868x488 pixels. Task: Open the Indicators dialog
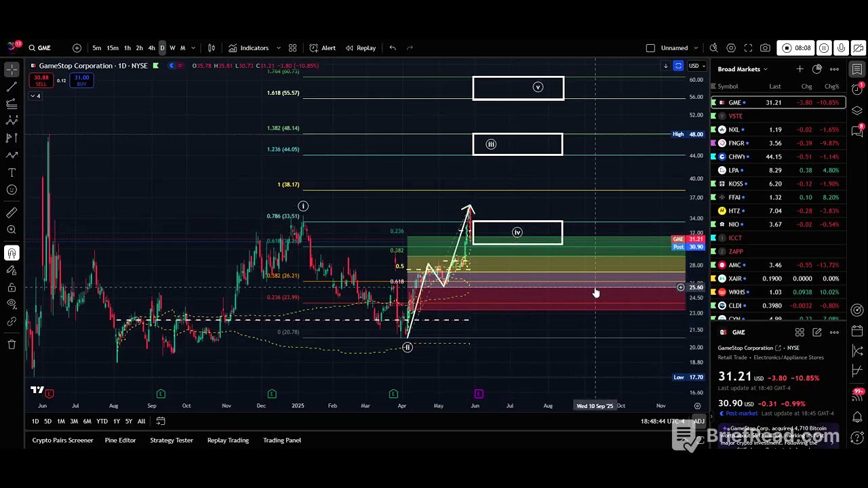pyautogui.click(x=249, y=48)
